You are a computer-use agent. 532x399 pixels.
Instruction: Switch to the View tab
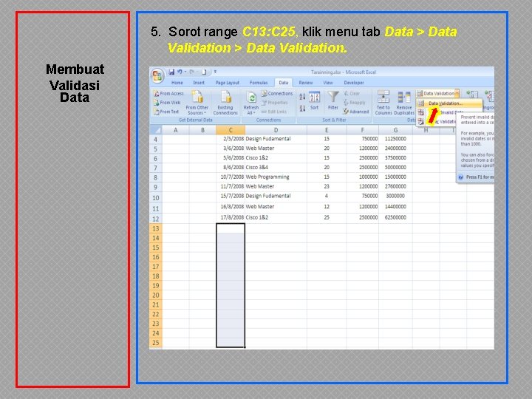point(328,83)
